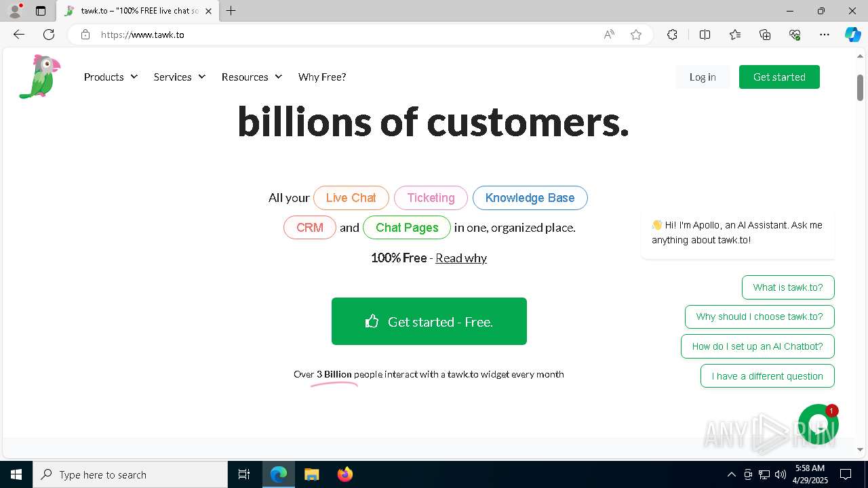This screenshot has width=868, height=488.
Task: Click the site lock icon in address bar
Action: point(85,35)
